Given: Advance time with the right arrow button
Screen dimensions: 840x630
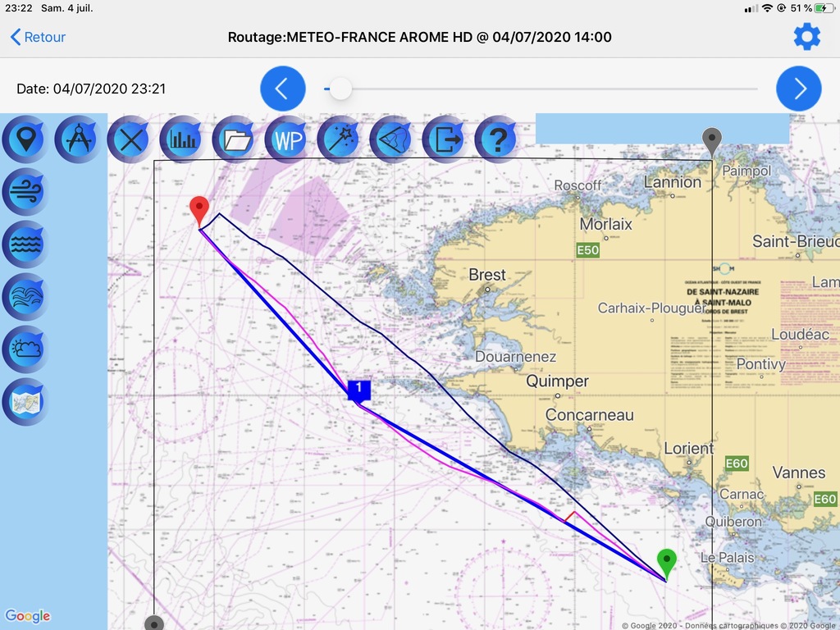Looking at the screenshot, I should coord(799,89).
